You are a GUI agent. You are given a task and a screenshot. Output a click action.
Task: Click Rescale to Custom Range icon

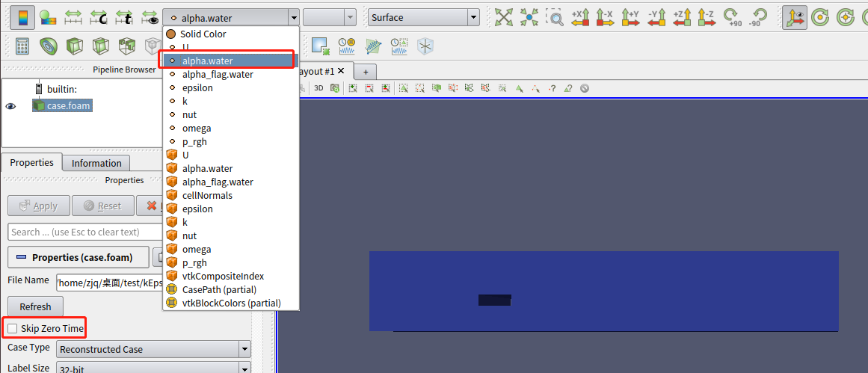point(99,17)
